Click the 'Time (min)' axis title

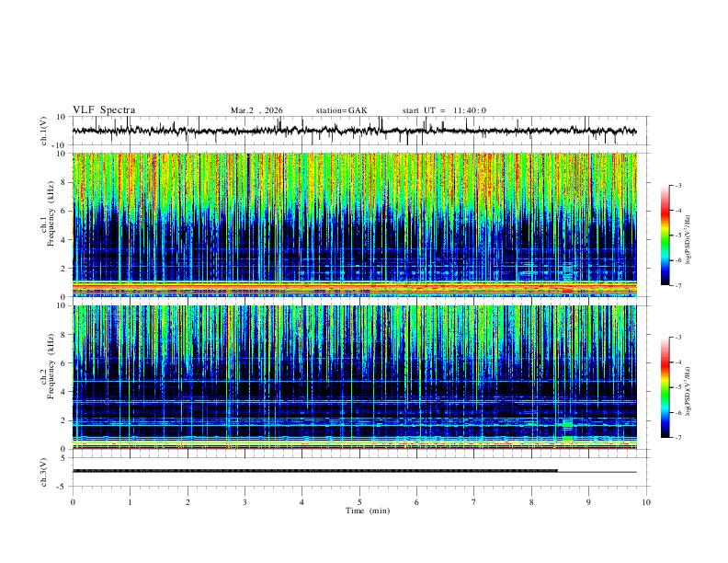point(368,511)
